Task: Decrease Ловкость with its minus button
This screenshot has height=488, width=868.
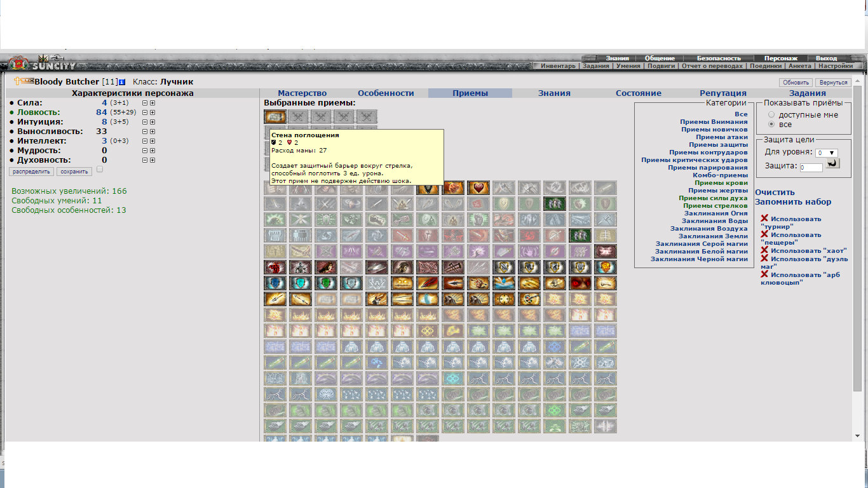Action: pyautogui.click(x=145, y=112)
